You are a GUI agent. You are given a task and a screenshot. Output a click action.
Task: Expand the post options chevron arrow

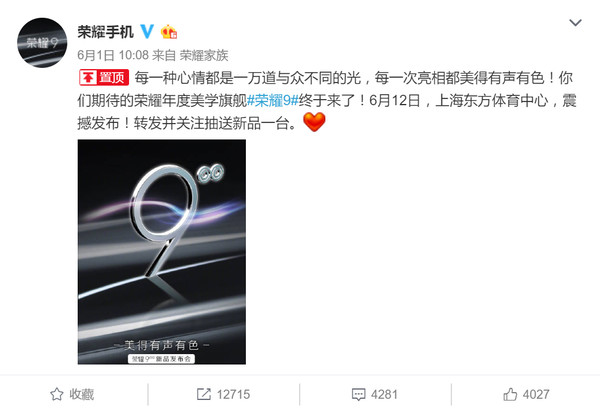(575, 23)
